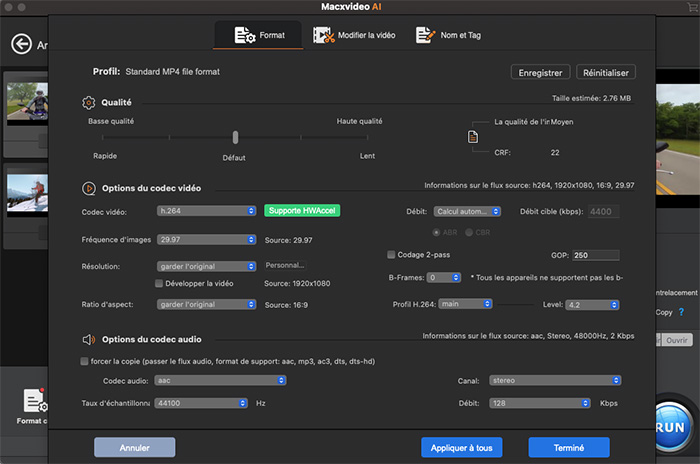Click the orange document quality icon
The width and height of the screenshot is (700, 464).
(473, 137)
